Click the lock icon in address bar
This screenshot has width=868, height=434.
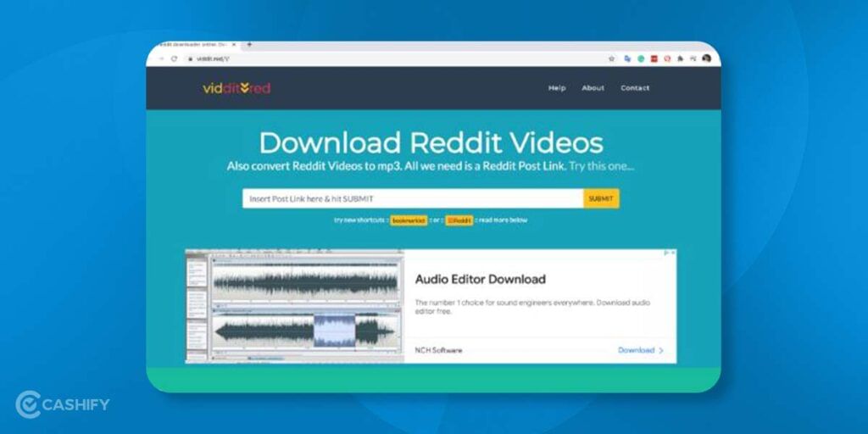tap(190, 58)
